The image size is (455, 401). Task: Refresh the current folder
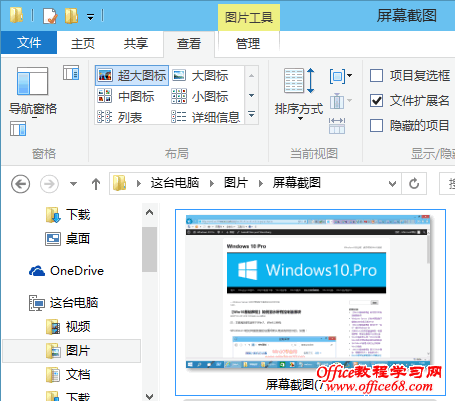[414, 183]
